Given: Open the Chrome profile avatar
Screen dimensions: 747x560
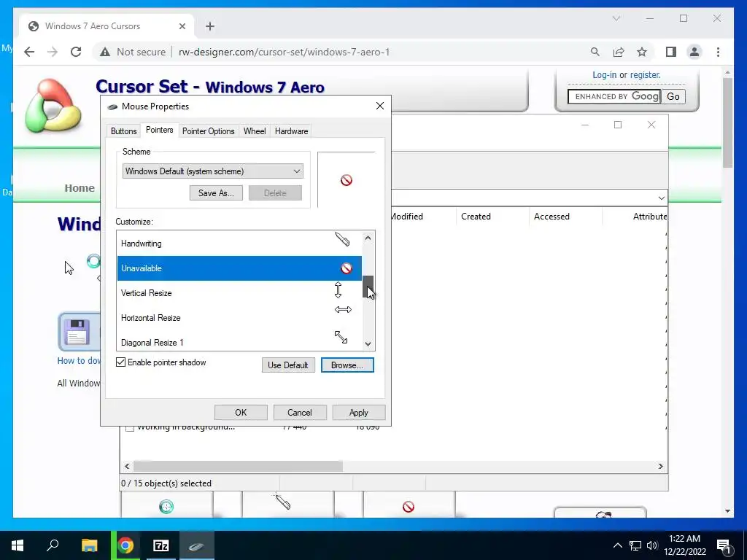Looking at the screenshot, I should pos(694,52).
